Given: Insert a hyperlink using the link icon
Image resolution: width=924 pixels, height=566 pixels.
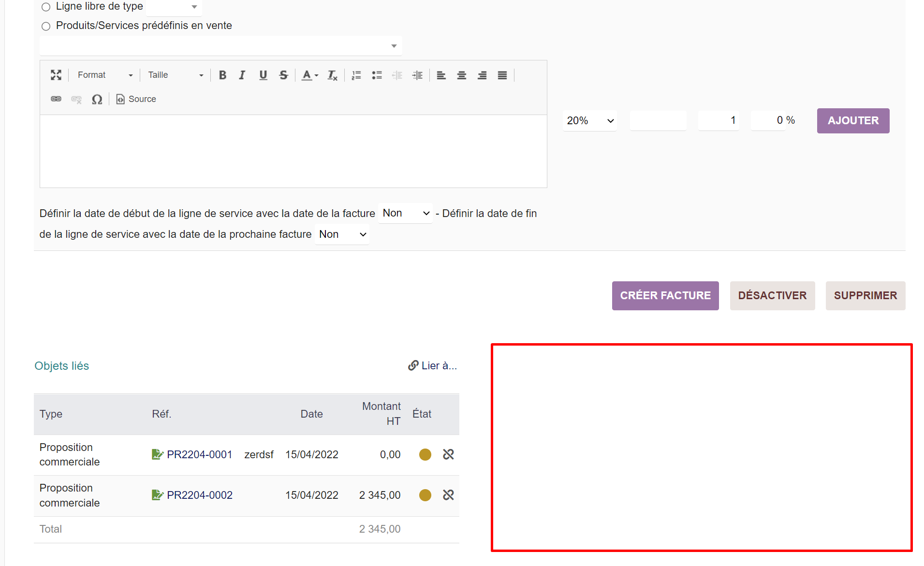Looking at the screenshot, I should pyautogui.click(x=56, y=99).
